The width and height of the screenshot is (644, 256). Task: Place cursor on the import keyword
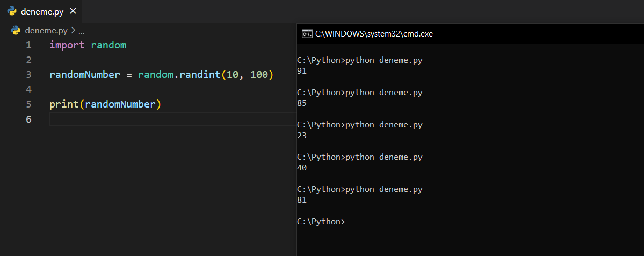pos(67,45)
